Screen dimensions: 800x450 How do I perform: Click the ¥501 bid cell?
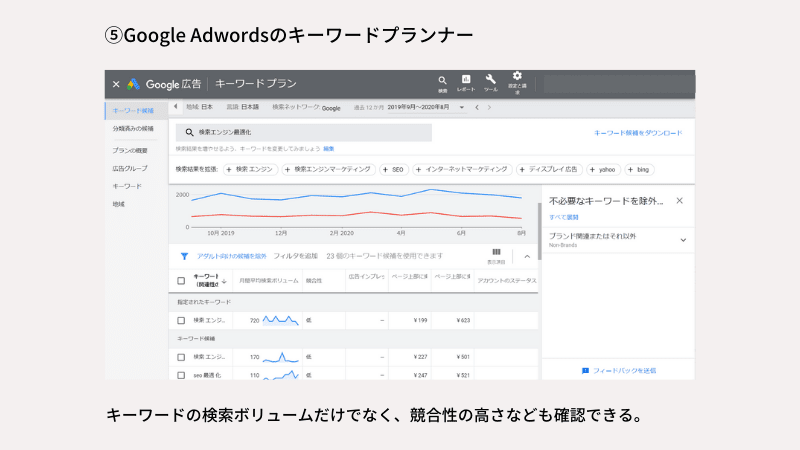point(463,357)
